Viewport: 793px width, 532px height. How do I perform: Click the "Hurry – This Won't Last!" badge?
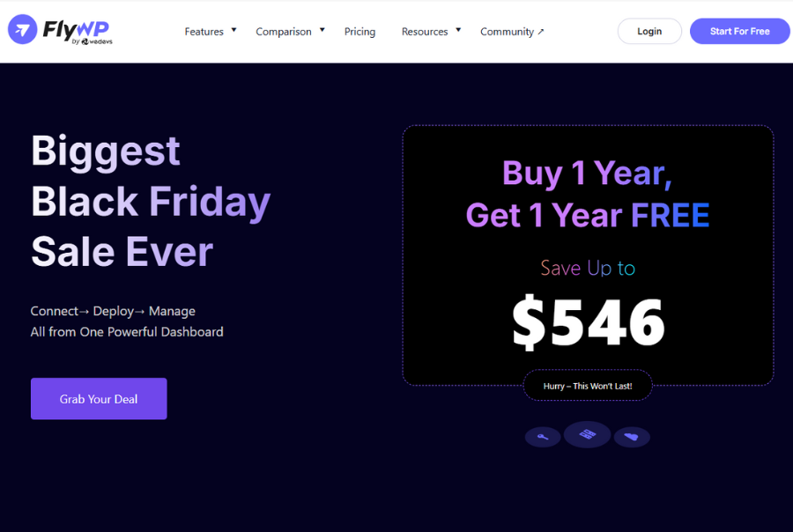click(x=587, y=386)
